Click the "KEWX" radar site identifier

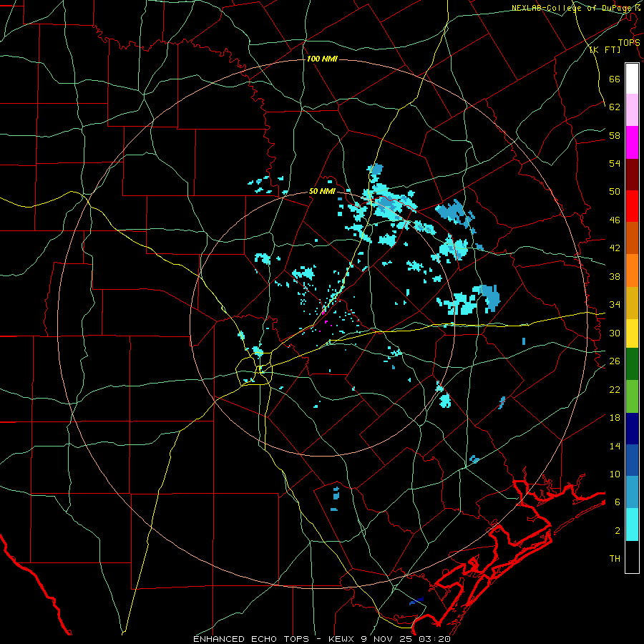[x=340, y=639]
